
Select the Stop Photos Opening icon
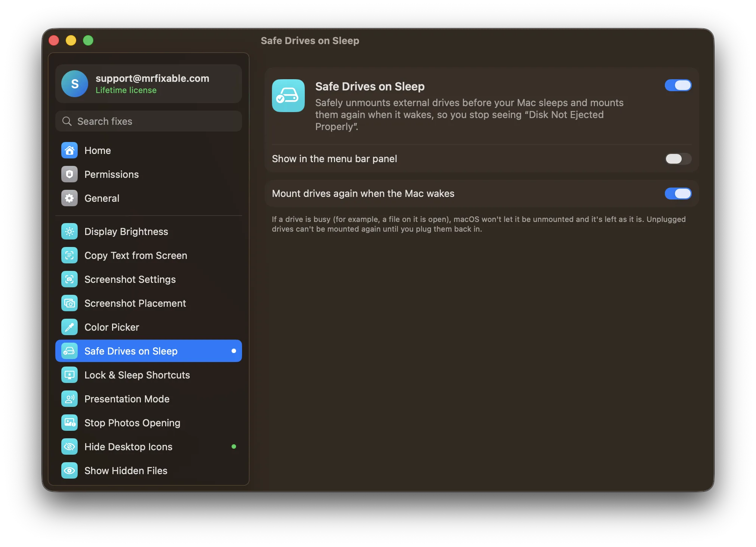(69, 423)
